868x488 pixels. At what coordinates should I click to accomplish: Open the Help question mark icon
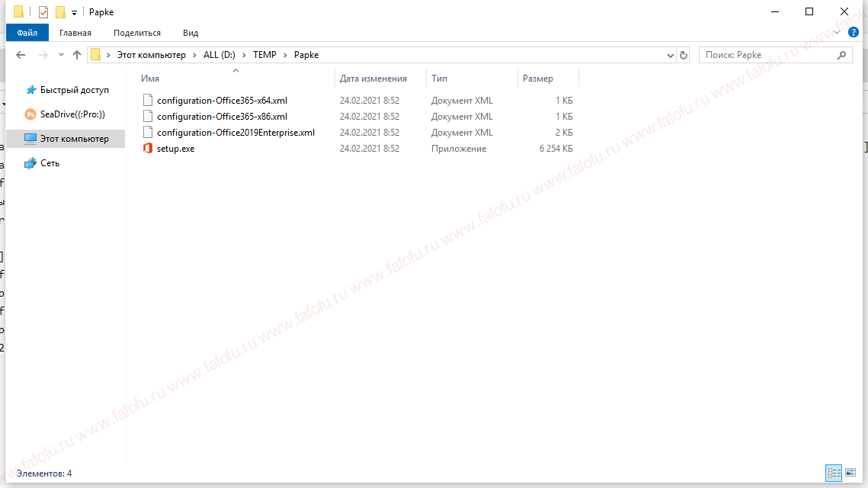click(853, 32)
